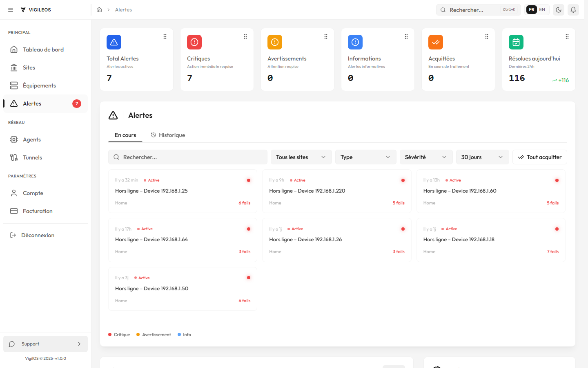Open Facturation page

pos(45,211)
